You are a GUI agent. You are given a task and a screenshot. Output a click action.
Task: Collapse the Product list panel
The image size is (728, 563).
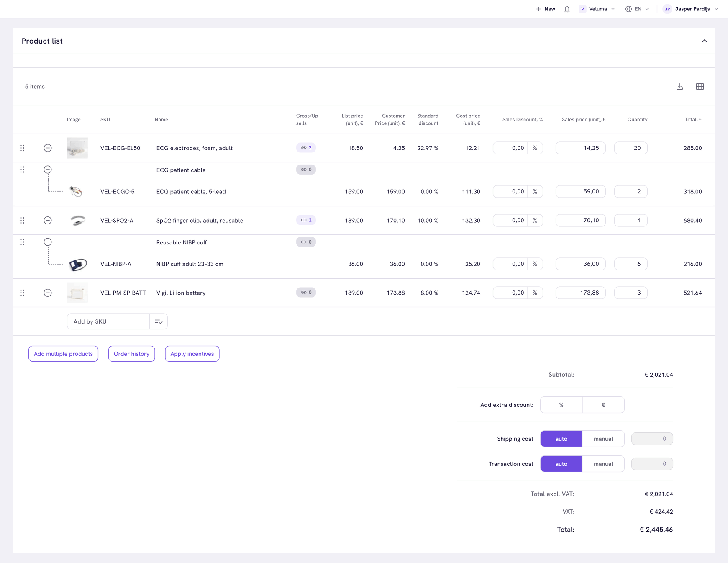(705, 41)
